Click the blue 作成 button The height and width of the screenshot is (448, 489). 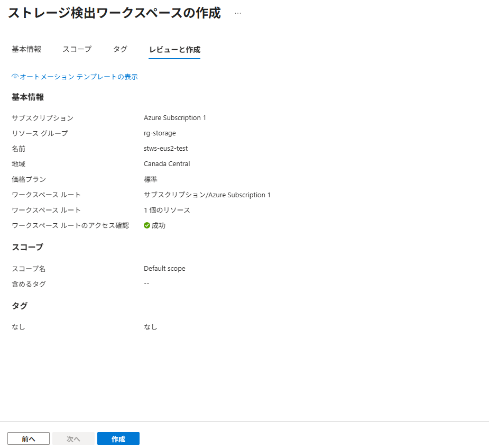[118, 438]
